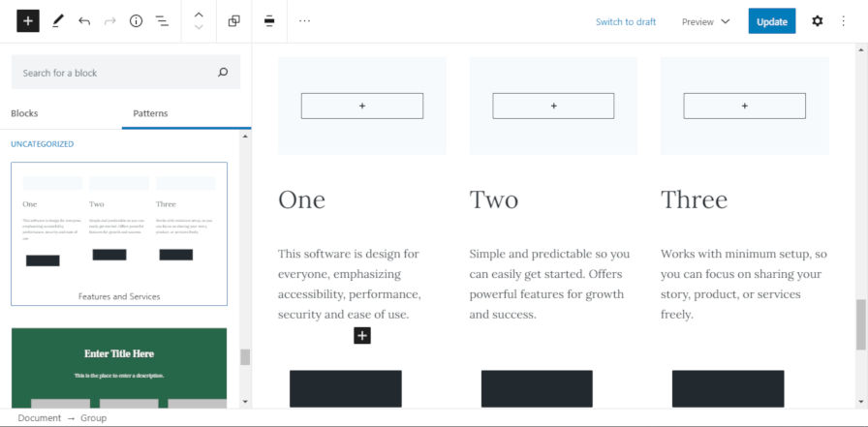The height and width of the screenshot is (427, 868).
Task: Open block toolbar three-dot options
Action: (304, 21)
